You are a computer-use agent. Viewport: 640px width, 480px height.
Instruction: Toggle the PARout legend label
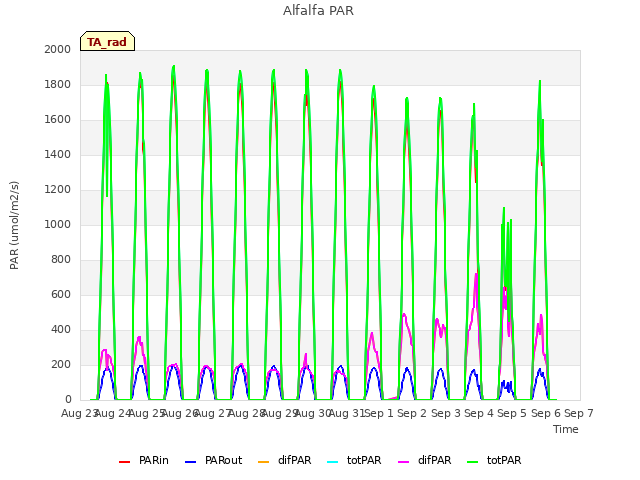click(x=223, y=460)
